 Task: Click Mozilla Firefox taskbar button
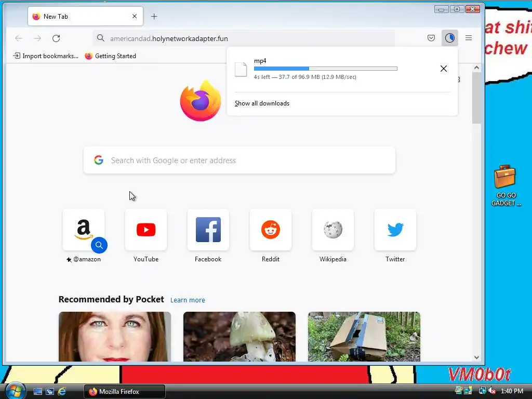pos(125,392)
